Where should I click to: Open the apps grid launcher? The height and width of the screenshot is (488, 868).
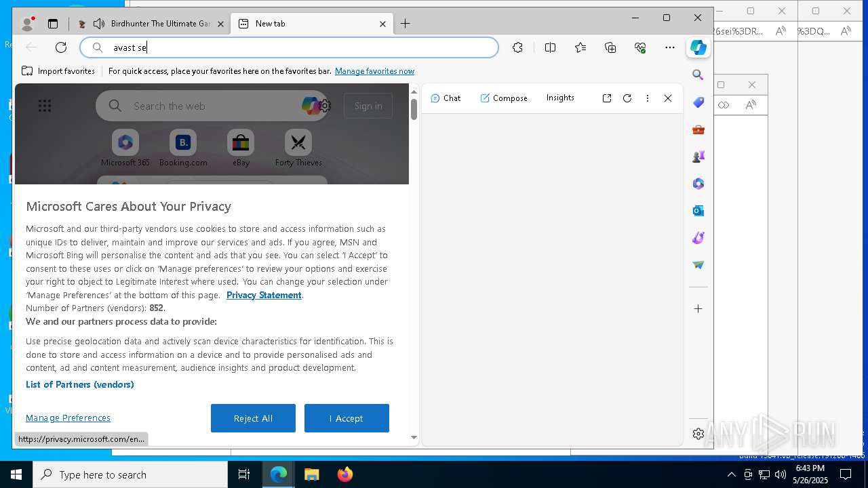click(45, 106)
